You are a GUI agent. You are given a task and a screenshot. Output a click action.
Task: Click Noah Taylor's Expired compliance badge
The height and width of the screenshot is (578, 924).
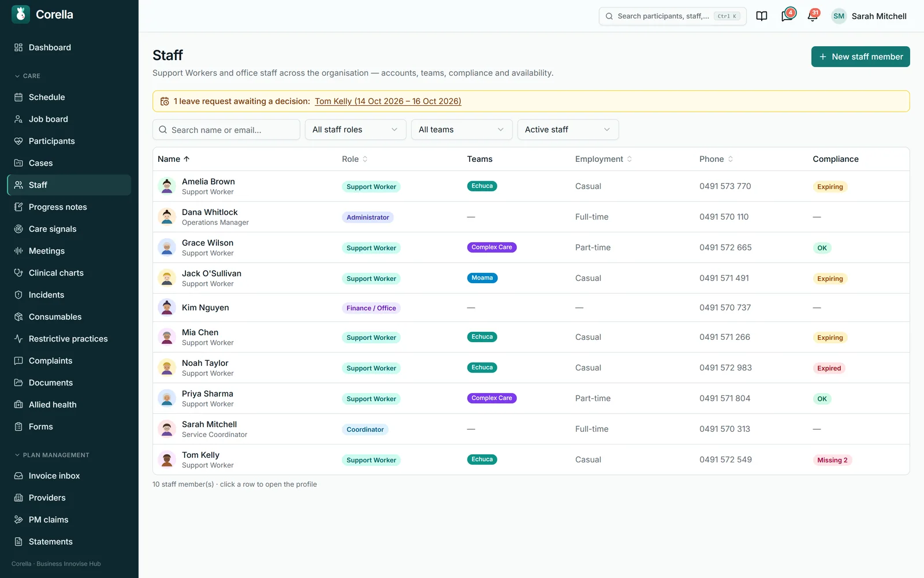[829, 368]
